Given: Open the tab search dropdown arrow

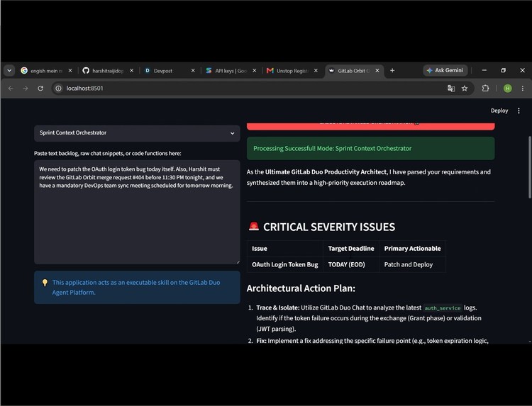Looking at the screenshot, I should (x=9, y=70).
